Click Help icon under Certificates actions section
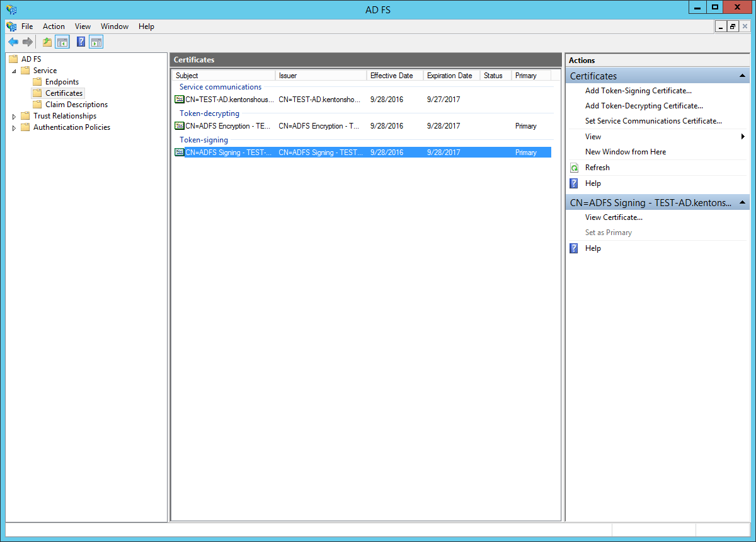The width and height of the screenshot is (756, 542). tap(574, 183)
